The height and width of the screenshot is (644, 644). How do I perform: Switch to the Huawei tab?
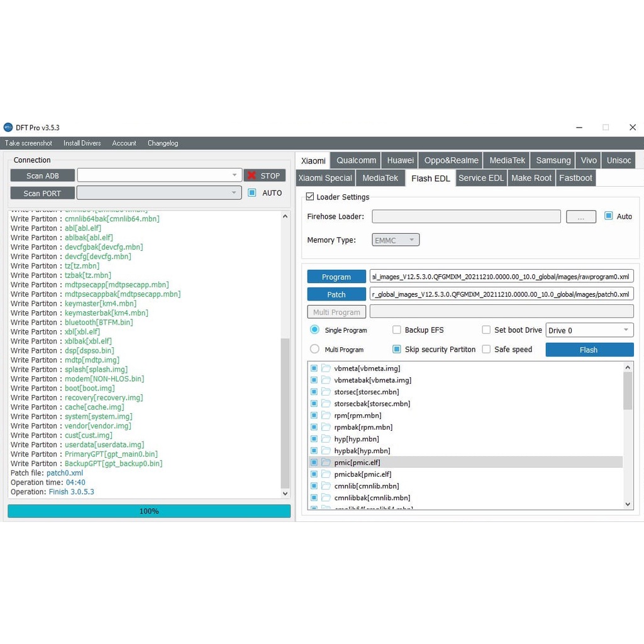401,160
